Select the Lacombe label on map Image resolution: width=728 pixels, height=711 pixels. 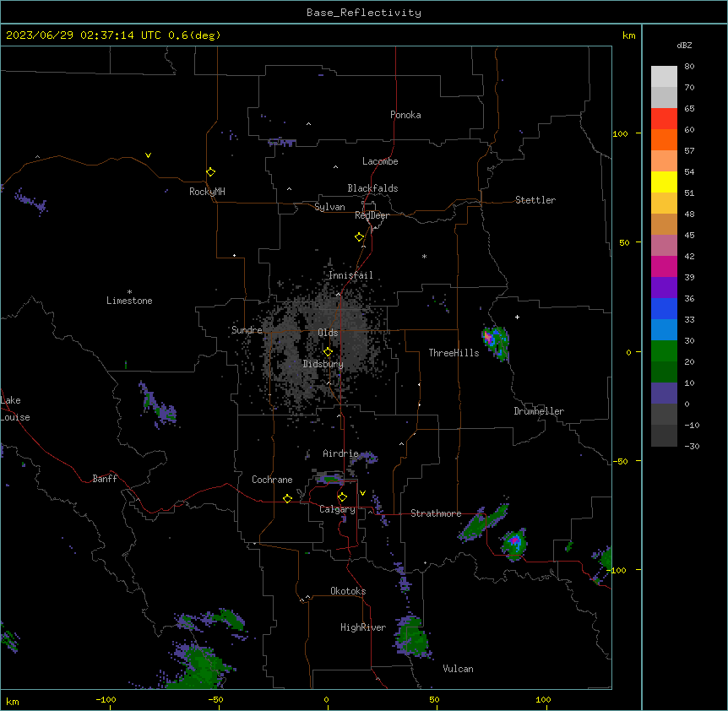click(x=380, y=161)
